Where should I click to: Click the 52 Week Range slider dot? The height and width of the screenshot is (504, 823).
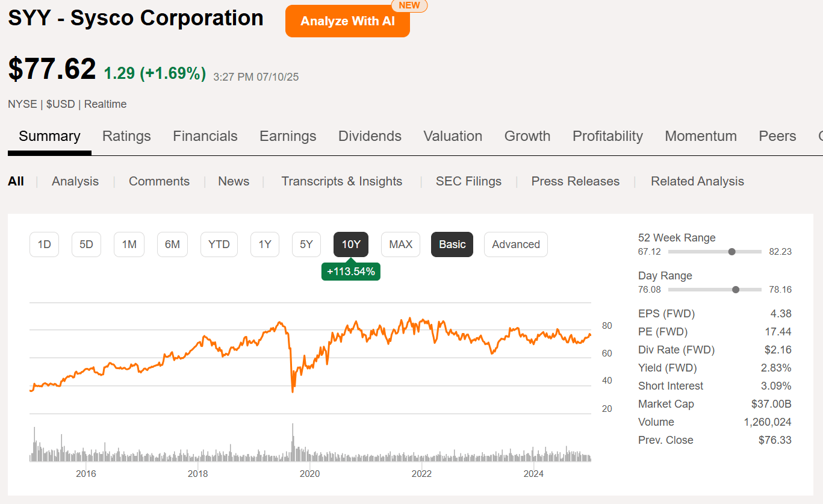[731, 252]
